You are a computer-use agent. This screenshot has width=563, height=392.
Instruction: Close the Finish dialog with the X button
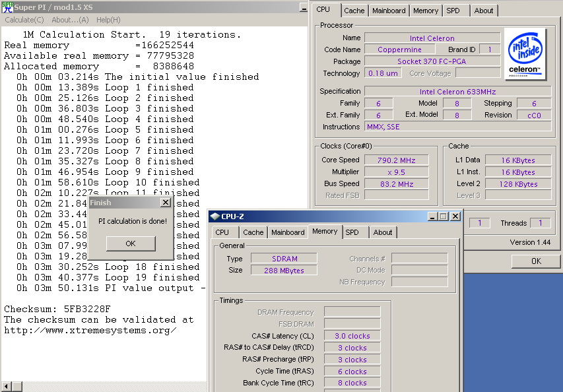click(x=166, y=203)
